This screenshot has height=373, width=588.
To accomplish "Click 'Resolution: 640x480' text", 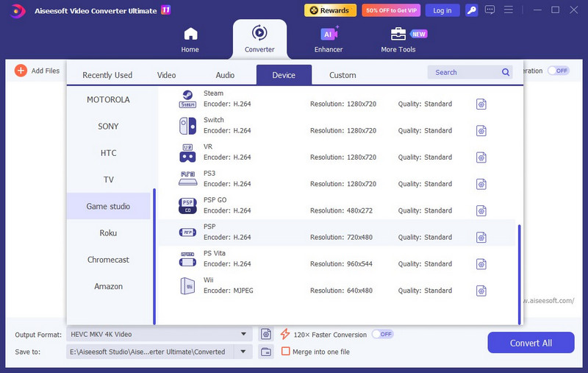I will (x=341, y=291).
